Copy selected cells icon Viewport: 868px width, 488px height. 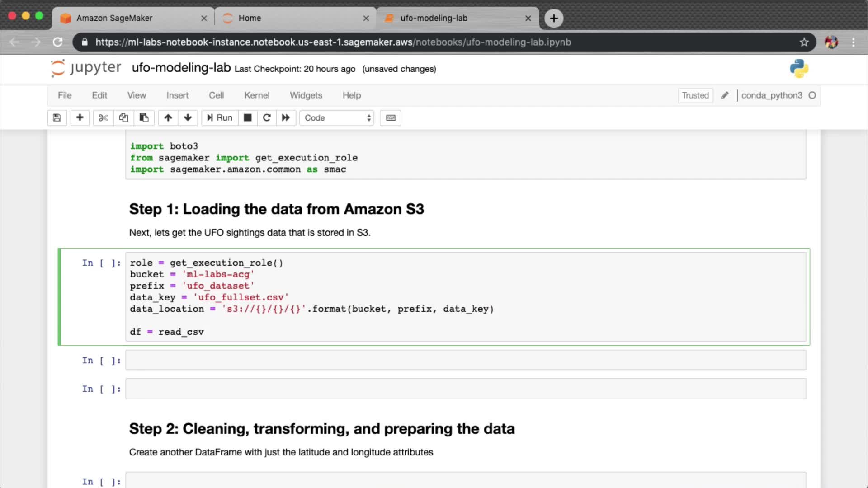click(123, 118)
